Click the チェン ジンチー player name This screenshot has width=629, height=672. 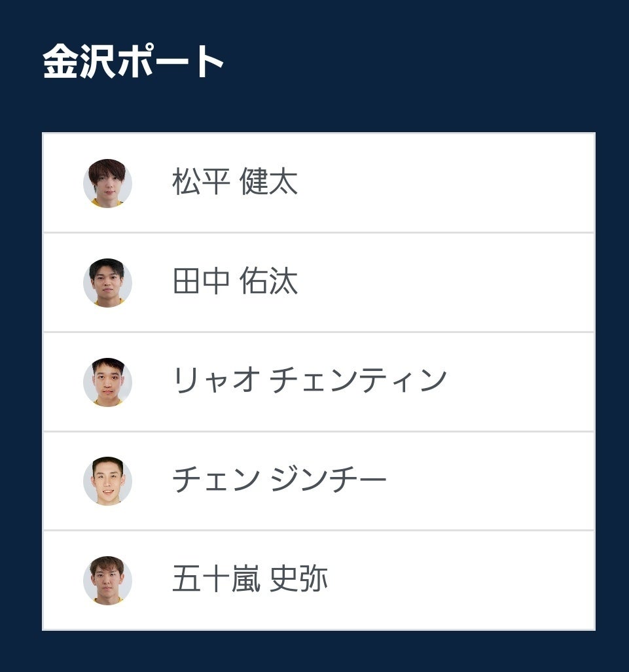279,480
